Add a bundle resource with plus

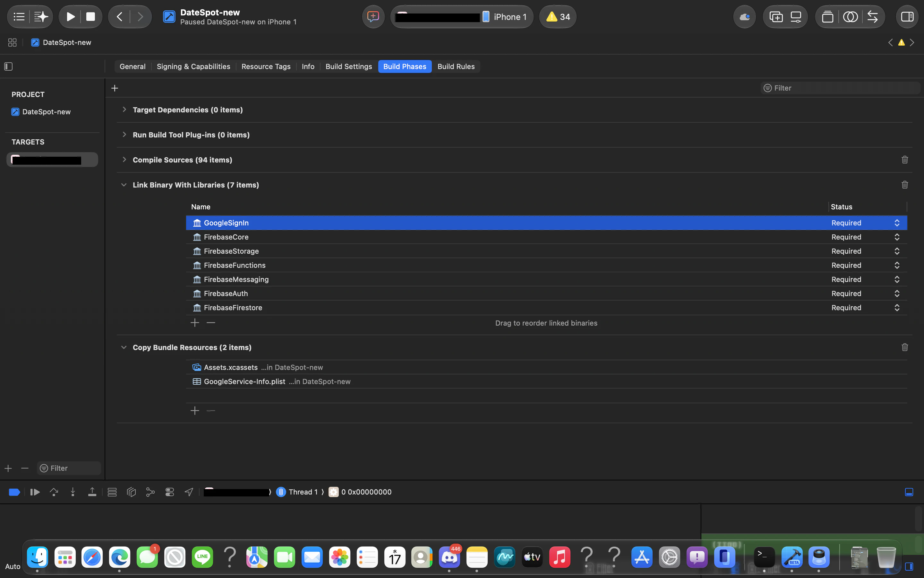click(195, 411)
